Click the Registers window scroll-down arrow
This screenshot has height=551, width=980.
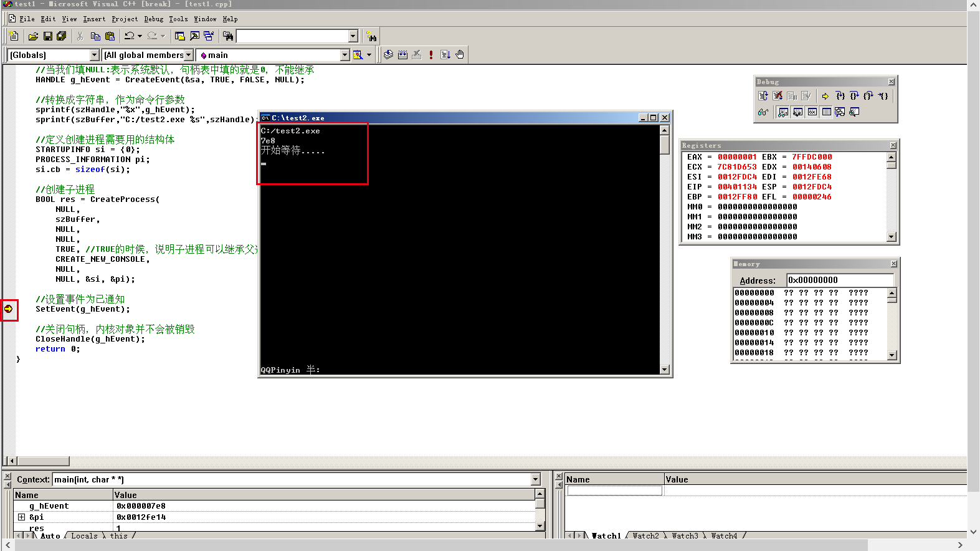click(x=892, y=237)
